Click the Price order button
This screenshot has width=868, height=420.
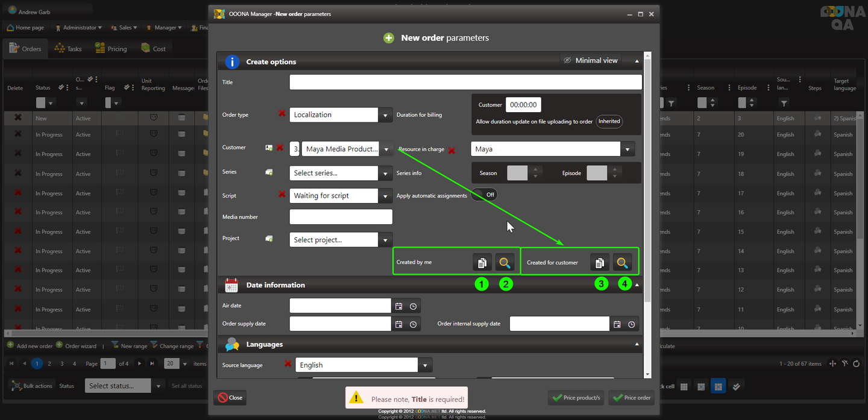632,398
